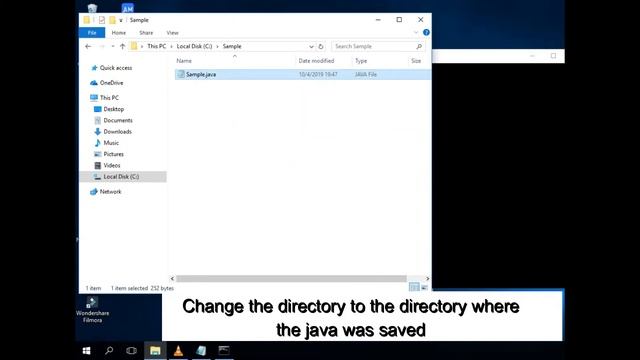
Task: Minimize the File Explorer window
Action: pyautogui.click(x=378, y=20)
